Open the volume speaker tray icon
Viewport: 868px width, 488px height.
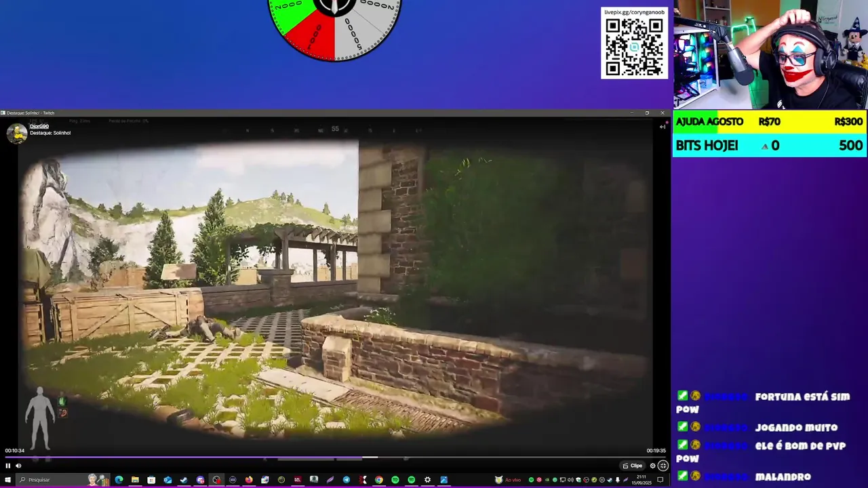(x=570, y=480)
